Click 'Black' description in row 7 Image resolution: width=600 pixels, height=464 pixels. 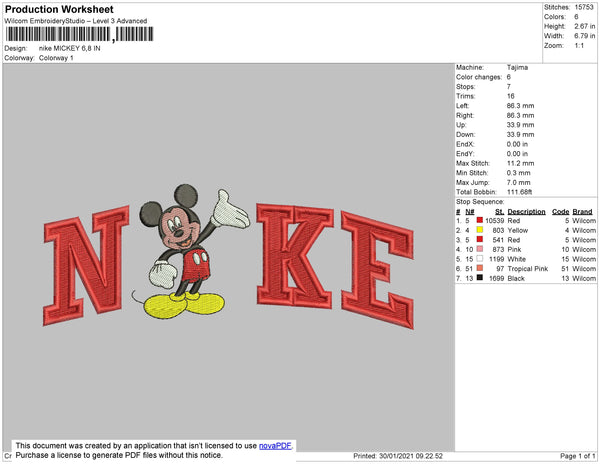516,278
